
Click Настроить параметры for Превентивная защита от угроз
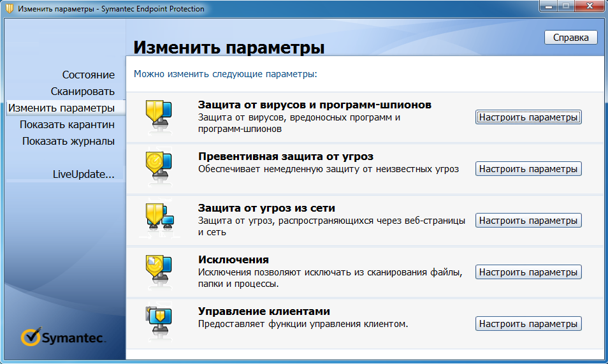[528, 169]
